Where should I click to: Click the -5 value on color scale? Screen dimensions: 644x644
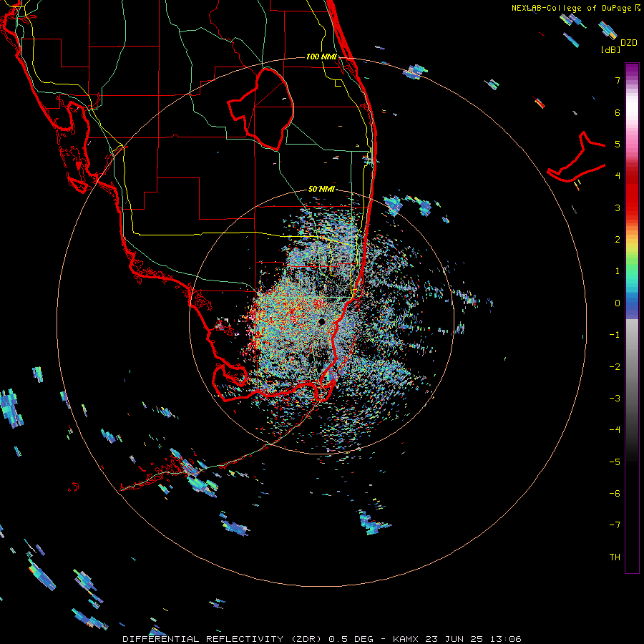(x=615, y=462)
